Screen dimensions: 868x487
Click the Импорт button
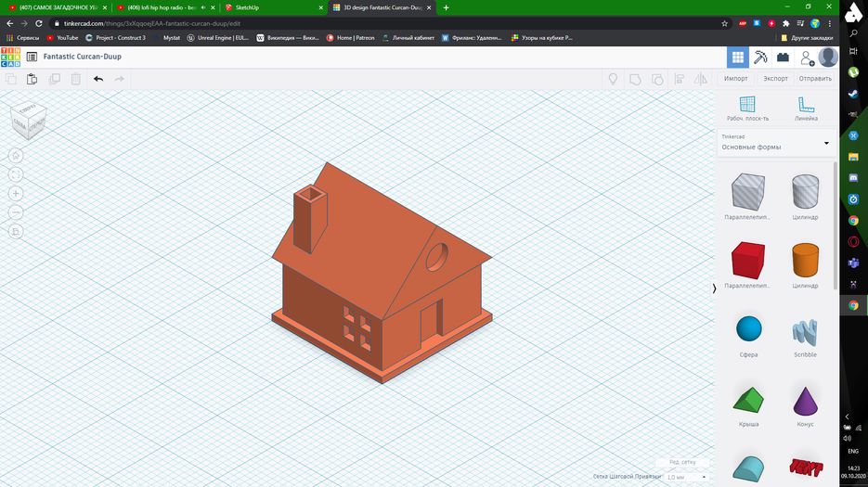click(x=736, y=79)
